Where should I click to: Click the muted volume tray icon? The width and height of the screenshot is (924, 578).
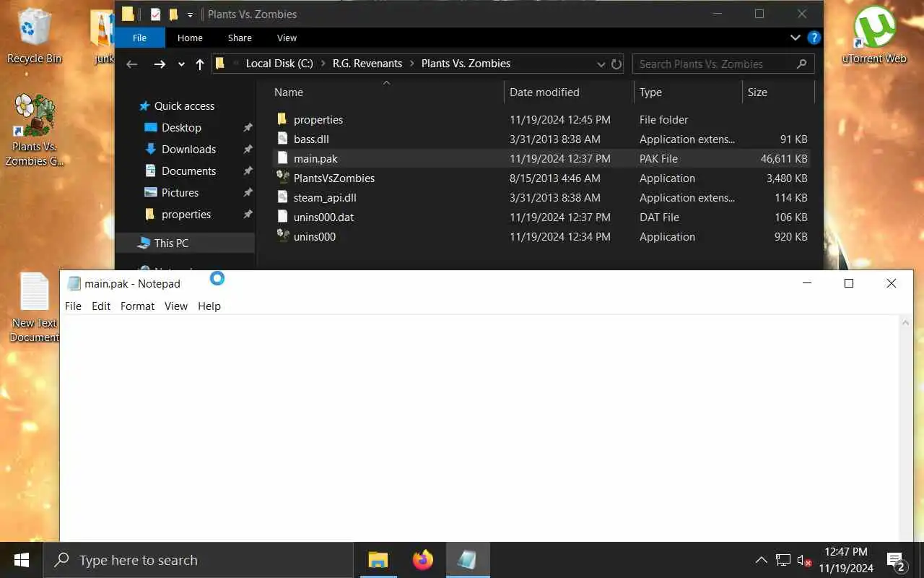point(804,560)
